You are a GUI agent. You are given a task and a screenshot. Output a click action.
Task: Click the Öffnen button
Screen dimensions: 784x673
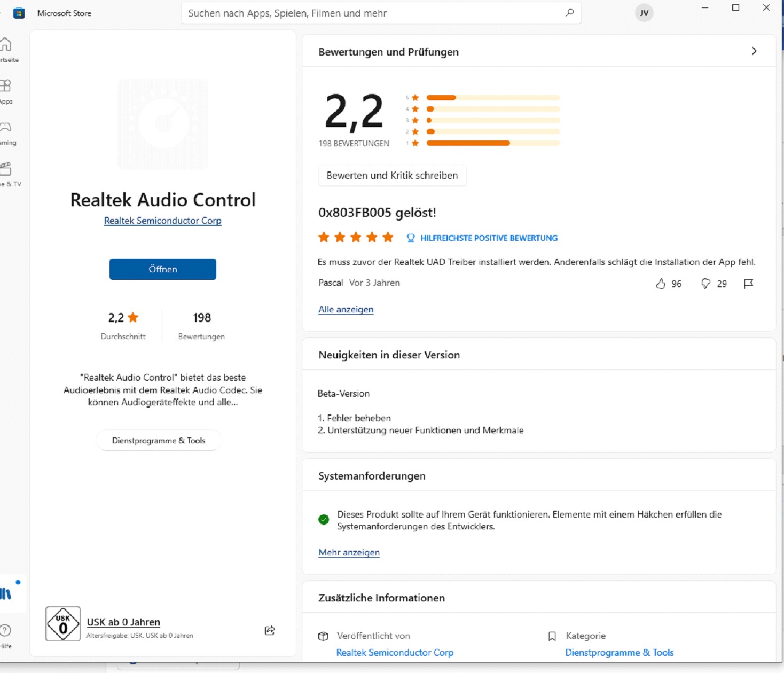pyautogui.click(x=163, y=269)
